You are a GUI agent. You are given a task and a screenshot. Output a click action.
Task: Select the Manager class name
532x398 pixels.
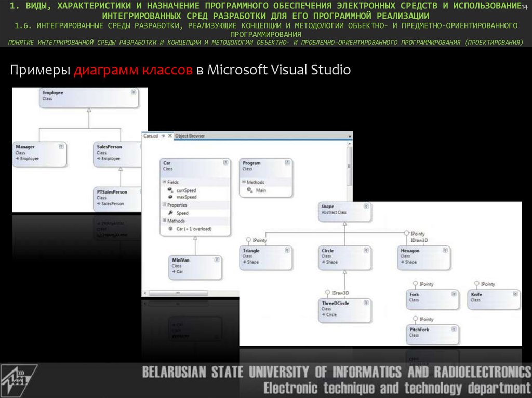tap(25, 147)
